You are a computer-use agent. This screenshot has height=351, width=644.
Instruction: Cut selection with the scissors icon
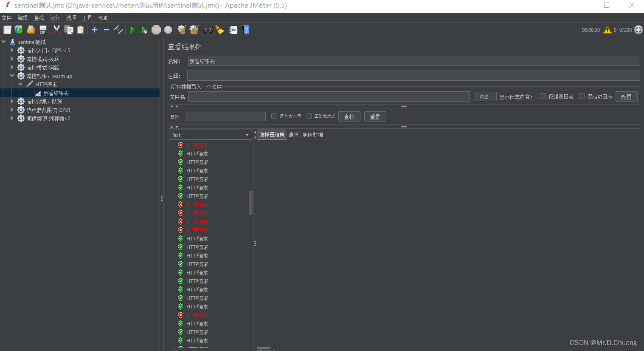tap(56, 30)
